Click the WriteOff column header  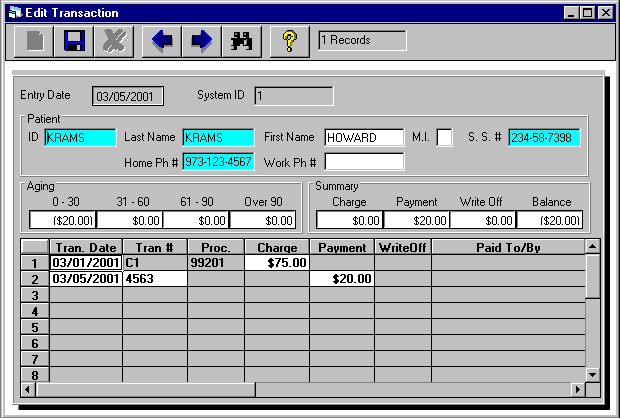[x=403, y=247]
